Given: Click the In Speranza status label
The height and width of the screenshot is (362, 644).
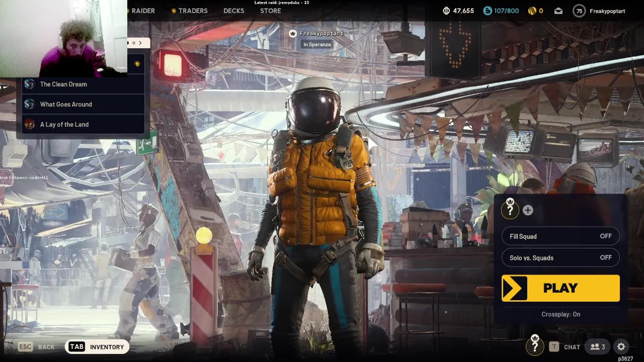Looking at the screenshot, I should pyautogui.click(x=317, y=44).
